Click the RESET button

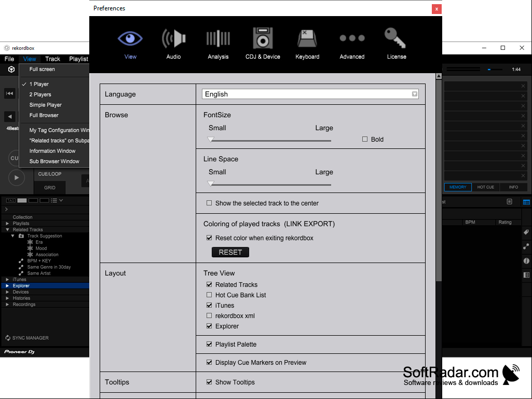click(230, 252)
